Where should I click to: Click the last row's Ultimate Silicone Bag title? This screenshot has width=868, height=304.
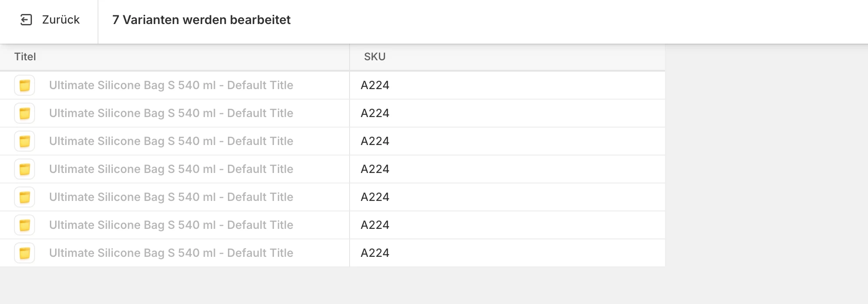[171, 253]
